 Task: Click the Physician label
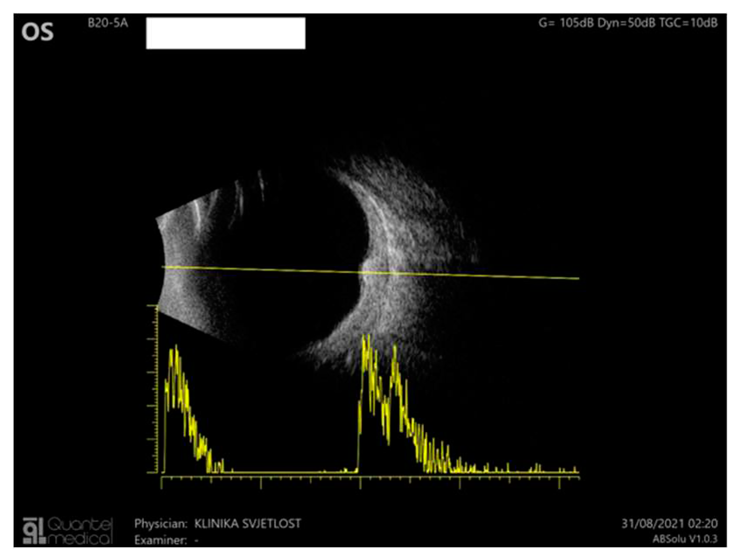(x=160, y=523)
